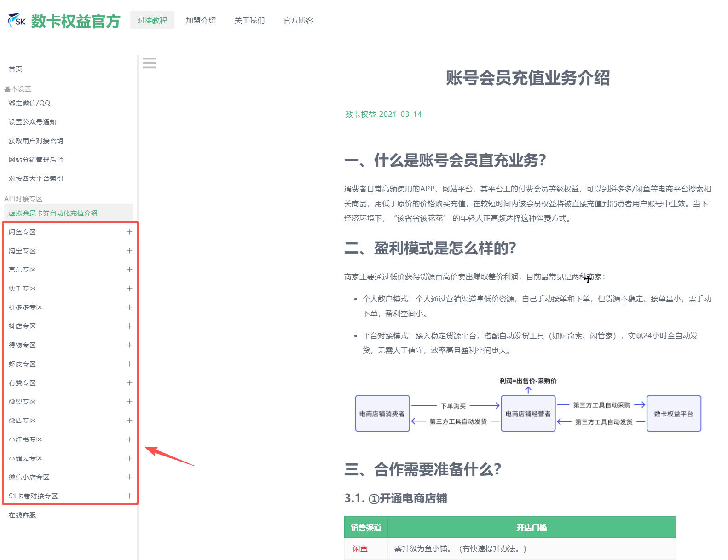Screen dimensions: 728x560
Task: Open 设置公众号通知 page
Action: pyautogui.click(x=33, y=122)
